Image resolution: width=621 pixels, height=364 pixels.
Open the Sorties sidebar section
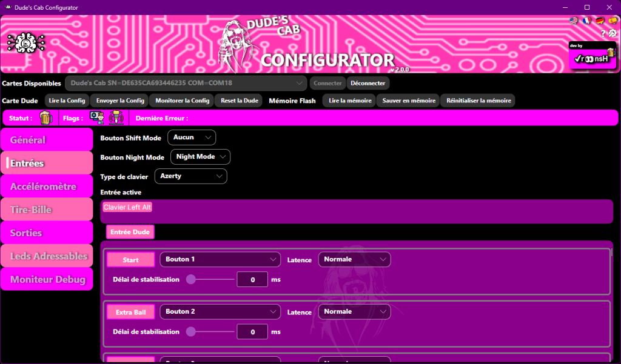click(x=47, y=233)
